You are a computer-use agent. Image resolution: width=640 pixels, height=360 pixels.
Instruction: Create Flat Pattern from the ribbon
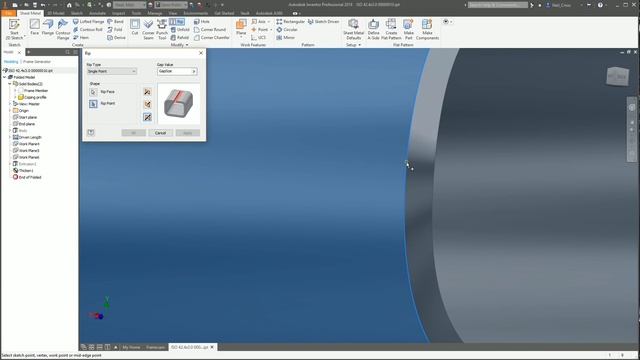coord(391,29)
